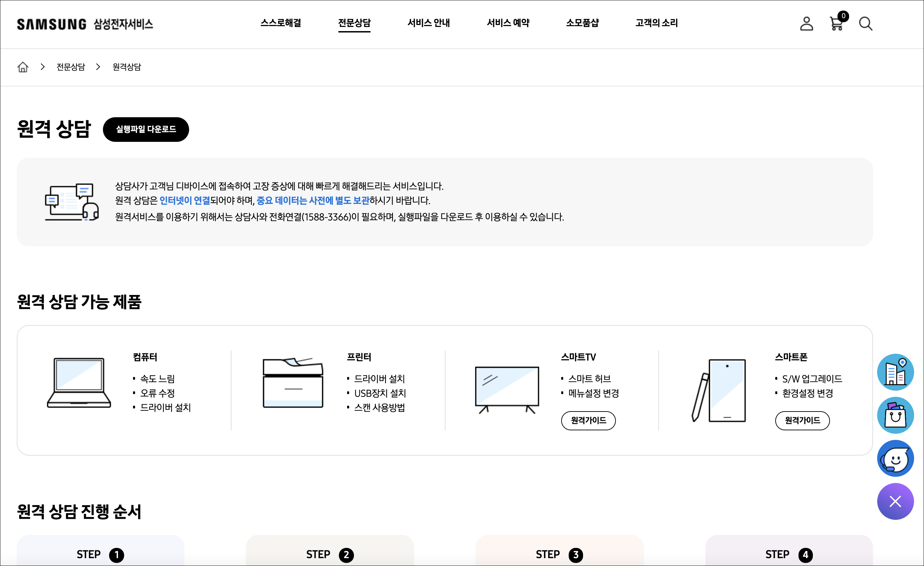Click the search magnifier icon
Image resolution: width=924 pixels, height=566 pixels.
[x=866, y=24]
